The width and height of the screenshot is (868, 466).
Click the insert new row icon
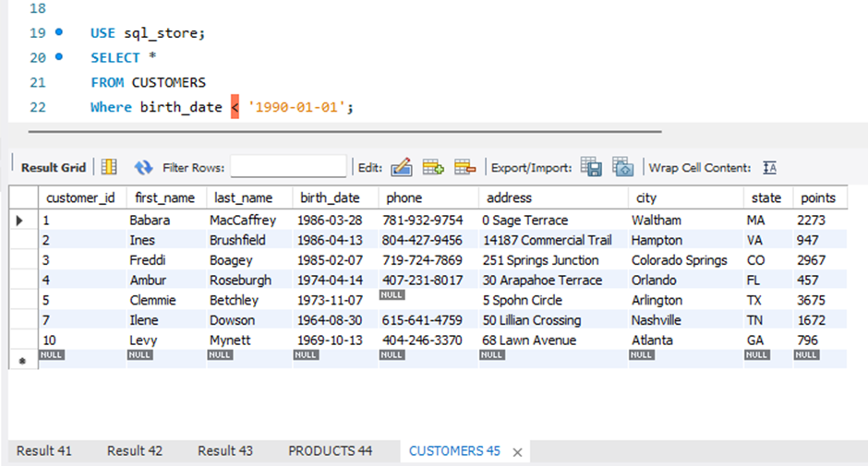click(x=433, y=167)
